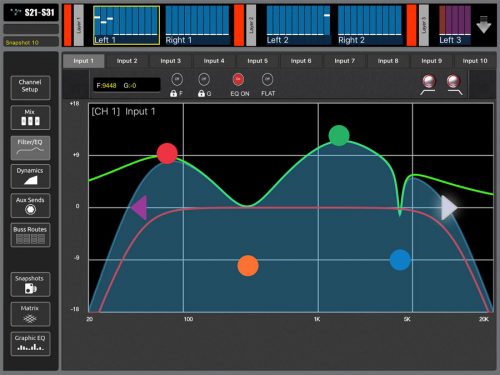This screenshot has height=375, width=500.
Task: Toggle the EQ ON button
Action: 238,80
